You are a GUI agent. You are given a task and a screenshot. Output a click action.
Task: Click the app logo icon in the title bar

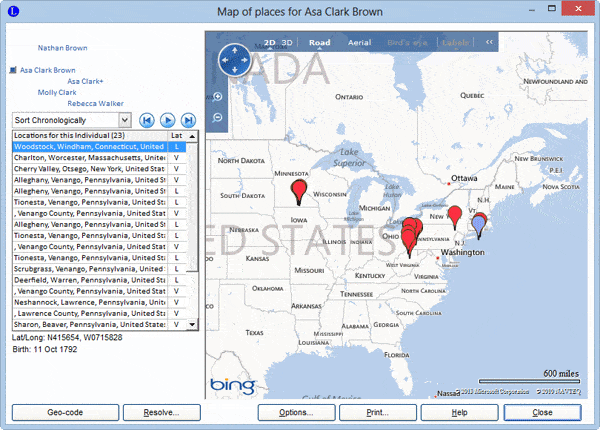pos(13,11)
